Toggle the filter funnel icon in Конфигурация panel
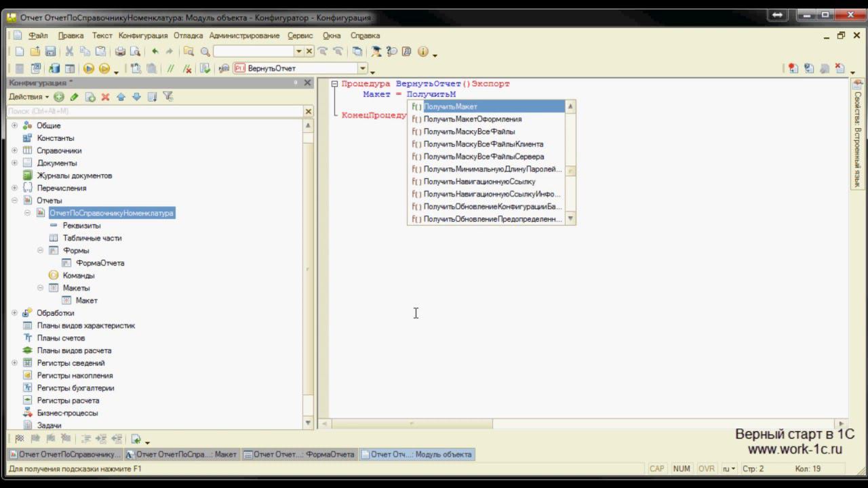Viewport: 868px width, 488px height. coord(167,97)
